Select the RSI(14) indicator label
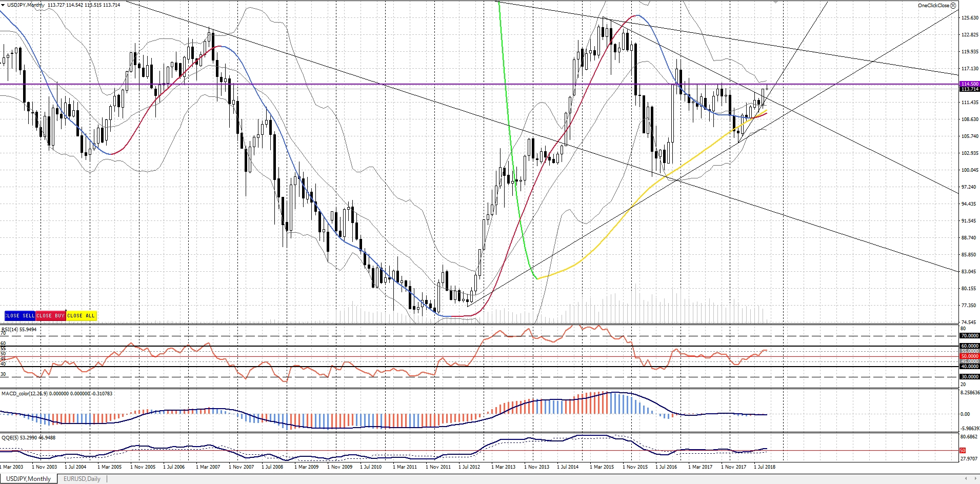This screenshot has height=484, width=980. pos(19,329)
